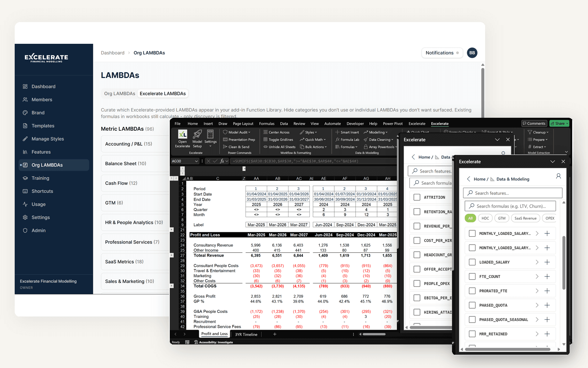The height and width of the screenshot is (368, 588).
Task: Switch to the Excelerate LAMBDAs tab
Action: pos(163,93)
